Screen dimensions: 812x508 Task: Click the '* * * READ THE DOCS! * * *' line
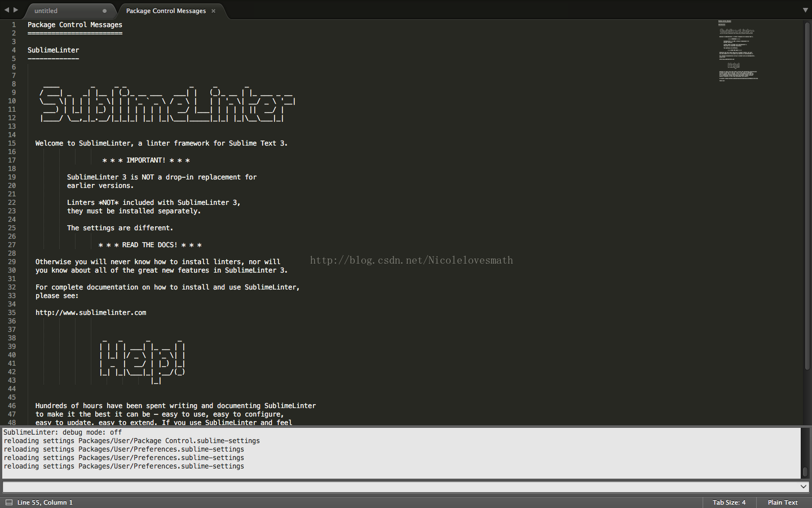point(150,245)
